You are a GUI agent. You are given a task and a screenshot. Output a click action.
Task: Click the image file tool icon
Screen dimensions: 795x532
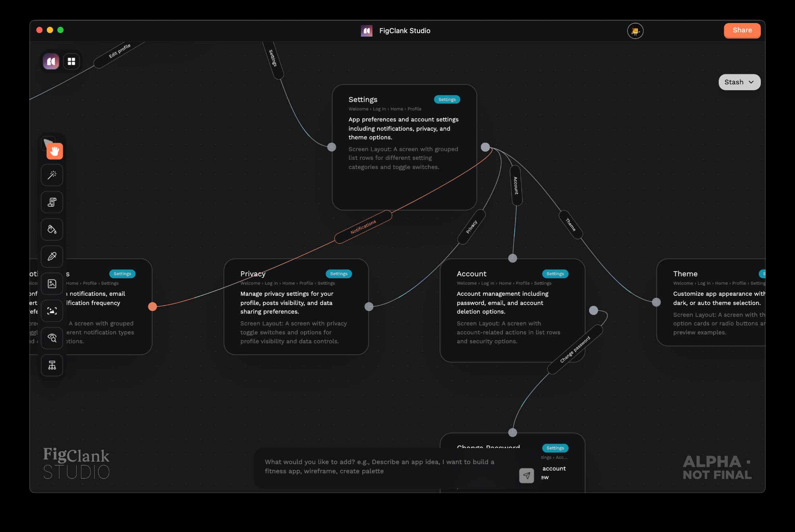pos(52,283)
